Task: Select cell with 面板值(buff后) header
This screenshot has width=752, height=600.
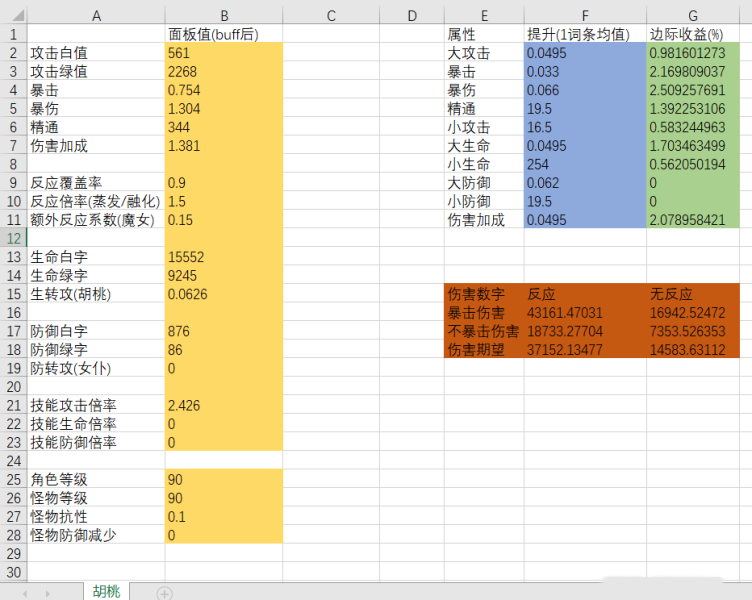Action: tap(224, 35)
